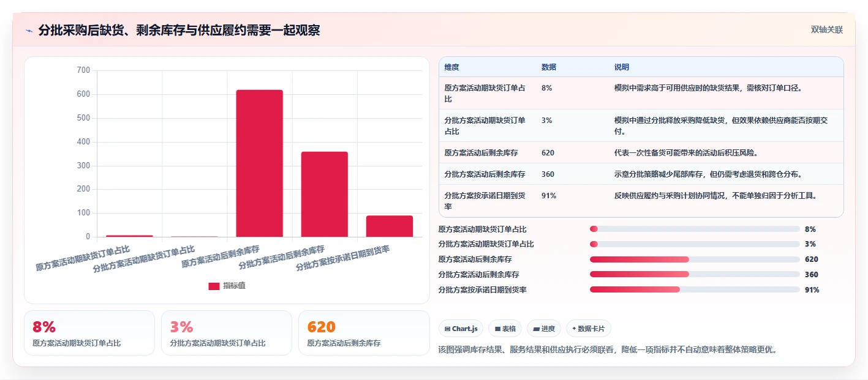This screenshot has width=868, height=380.
Task: Click the footer note starting 该图强调库存结果
Action: [x=608, y=350]
